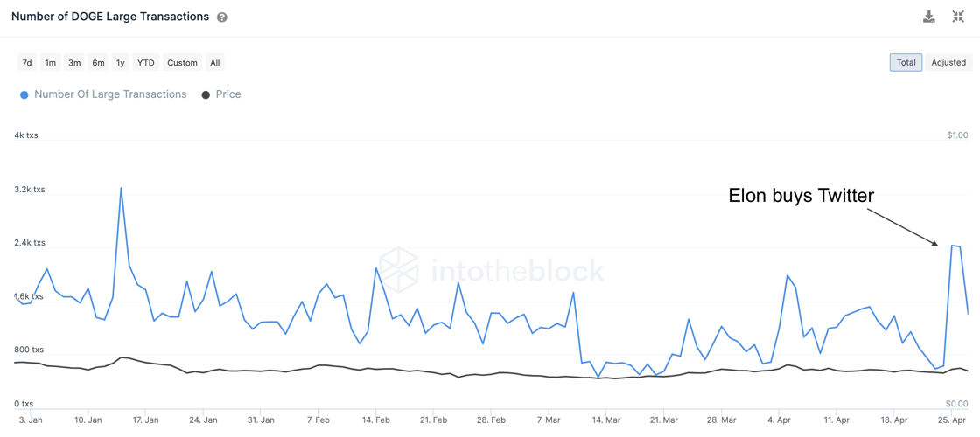Screen dimensions: 980x437
Task: Click the dark Price legend dot
Action: click(x=206, y=94)
